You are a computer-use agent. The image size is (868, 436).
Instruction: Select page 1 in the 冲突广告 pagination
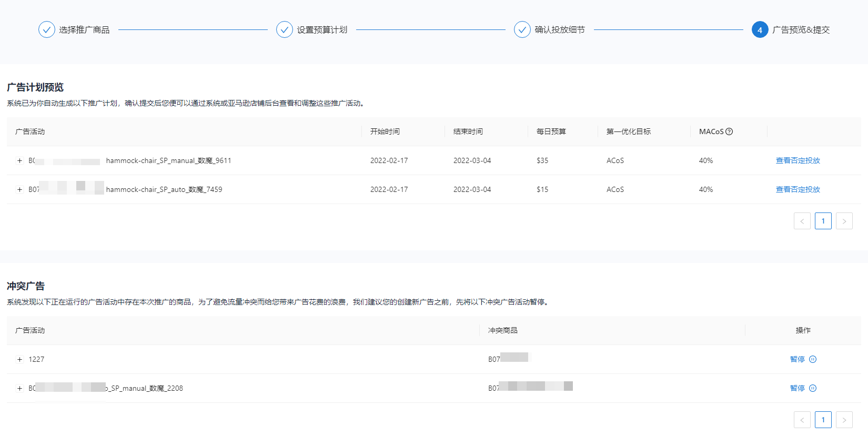coord(823,420)
